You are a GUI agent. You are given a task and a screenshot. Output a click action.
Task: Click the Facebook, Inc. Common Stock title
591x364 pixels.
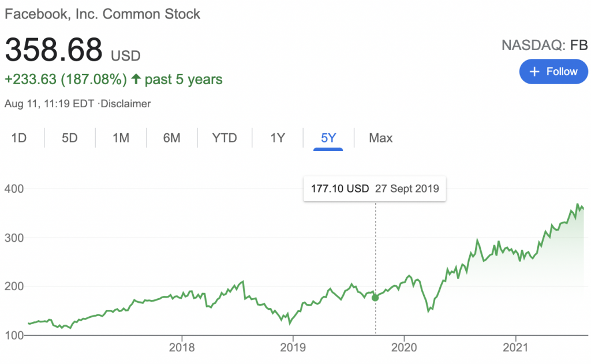102,14
